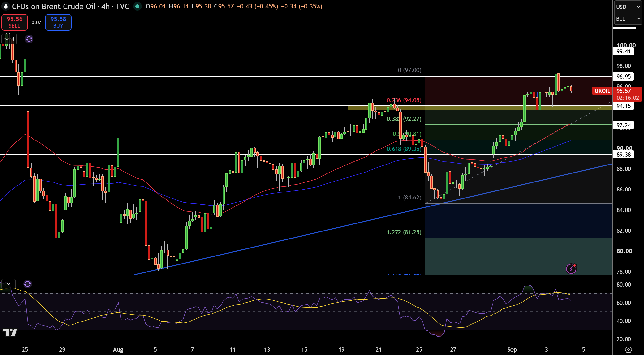This screenshot has width=644, height=355.
Task: Click the green market status dot icon
Action: (x=137, y=6)
